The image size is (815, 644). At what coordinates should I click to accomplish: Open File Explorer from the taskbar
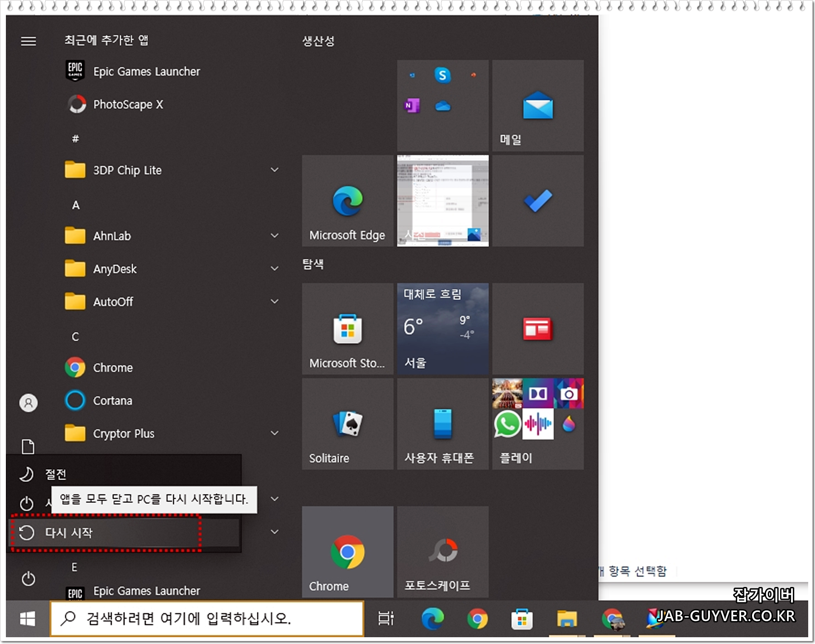566,618
